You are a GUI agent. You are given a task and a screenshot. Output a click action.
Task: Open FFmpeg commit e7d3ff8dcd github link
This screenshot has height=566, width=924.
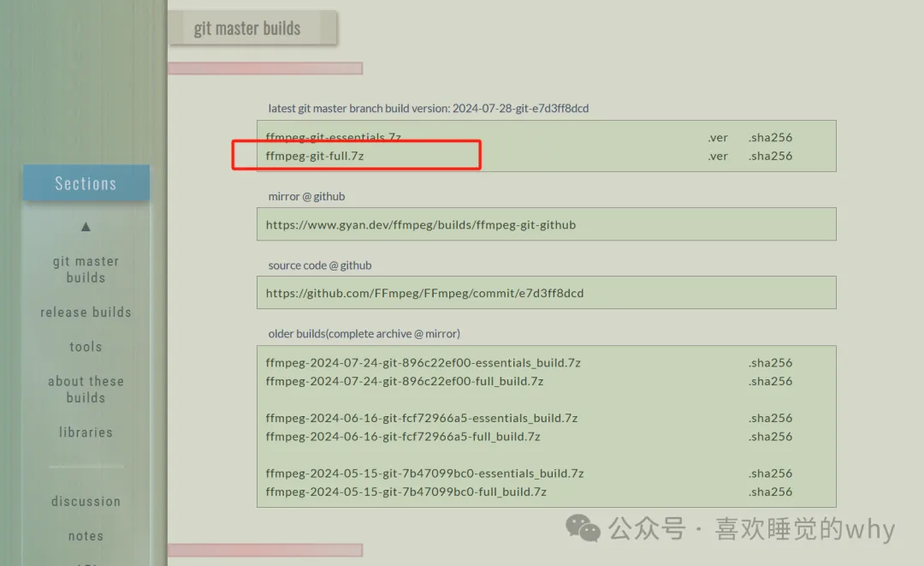click(x=424, y=293)
